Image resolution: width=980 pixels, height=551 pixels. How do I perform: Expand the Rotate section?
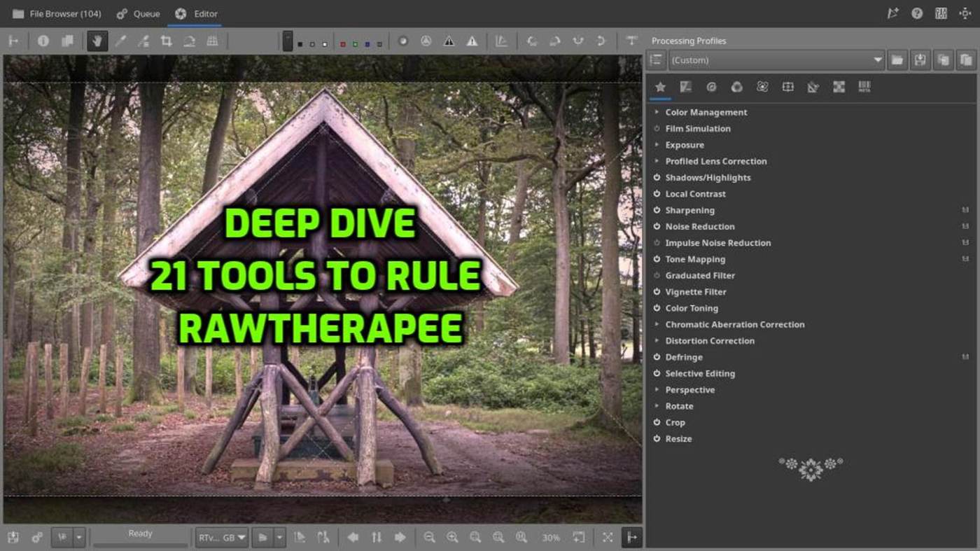point(657,406)
